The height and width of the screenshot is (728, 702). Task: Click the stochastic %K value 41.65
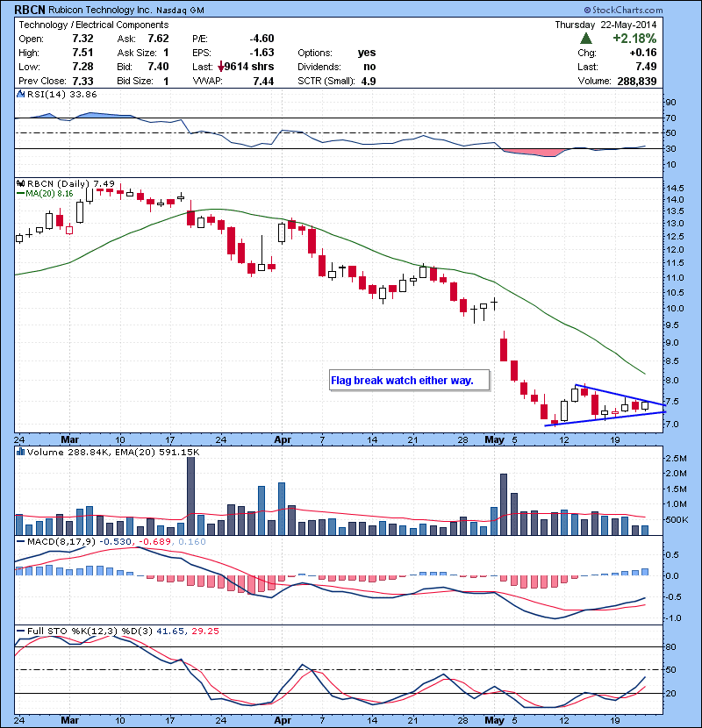pos(171,631)
